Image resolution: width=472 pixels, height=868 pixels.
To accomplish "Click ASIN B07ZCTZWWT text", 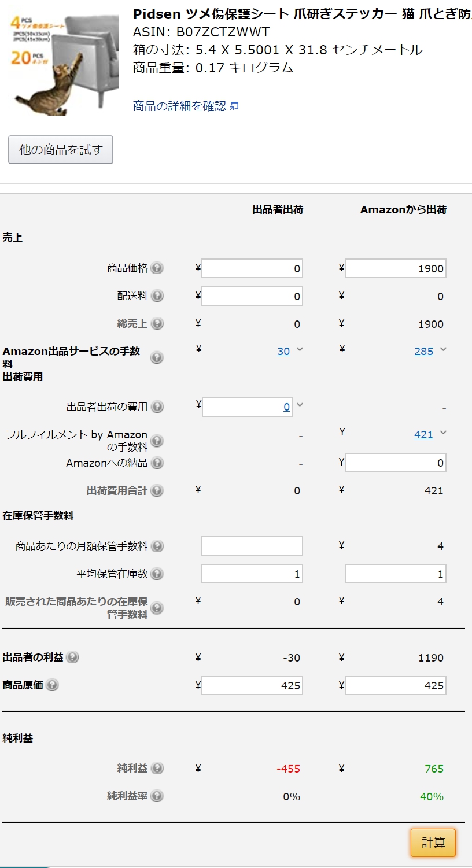I will (x=201, y=32).
